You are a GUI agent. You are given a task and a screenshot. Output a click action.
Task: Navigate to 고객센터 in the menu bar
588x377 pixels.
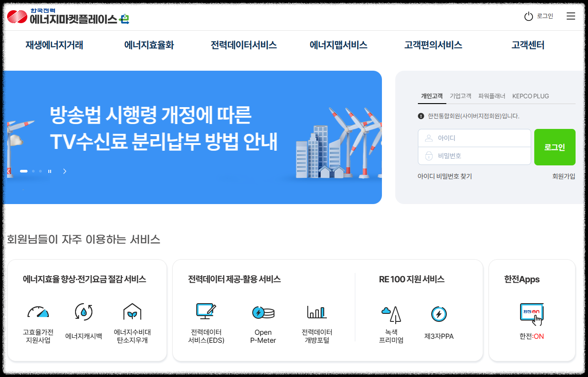point(527,45)
